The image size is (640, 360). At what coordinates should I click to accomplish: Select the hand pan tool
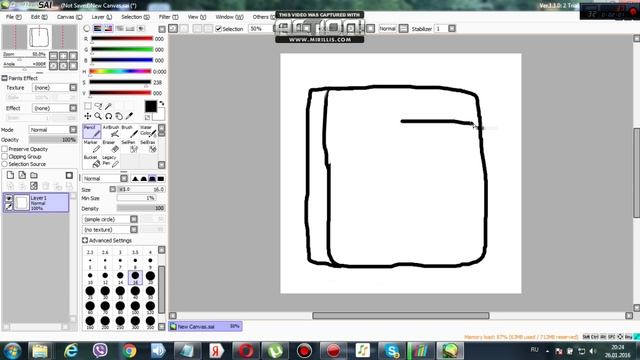point(119,116)
